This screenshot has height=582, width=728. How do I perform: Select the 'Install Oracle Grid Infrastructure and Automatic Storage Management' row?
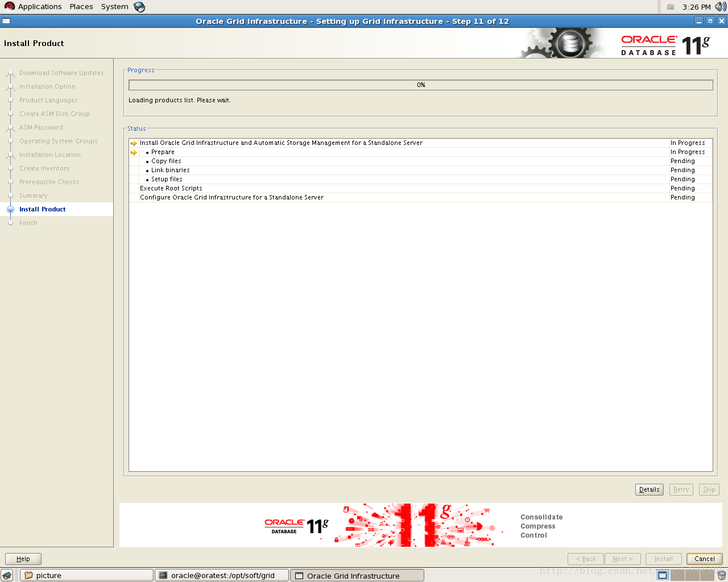click(x=421, y=143)
